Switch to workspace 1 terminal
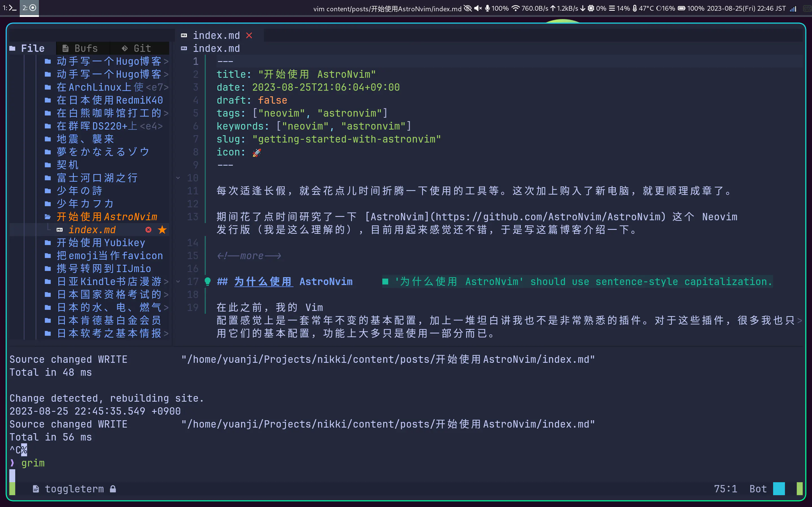This screenshot has height=507, width=812. [10, 8]
